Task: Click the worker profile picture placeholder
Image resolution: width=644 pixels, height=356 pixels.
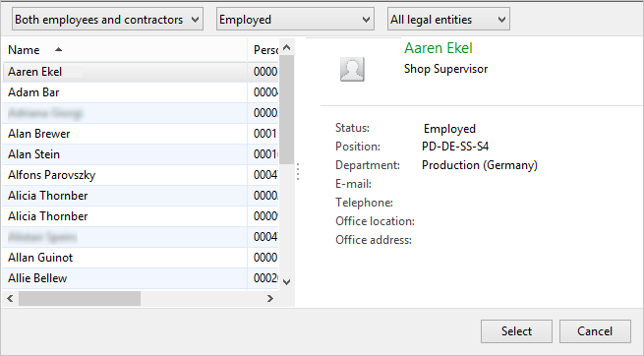Action: 352,69
